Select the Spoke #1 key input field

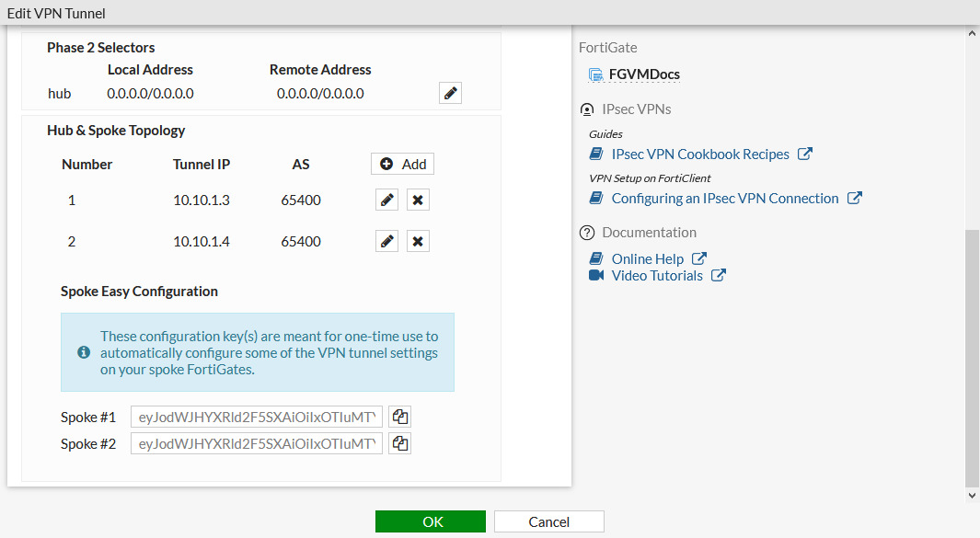tap(256, 416)
